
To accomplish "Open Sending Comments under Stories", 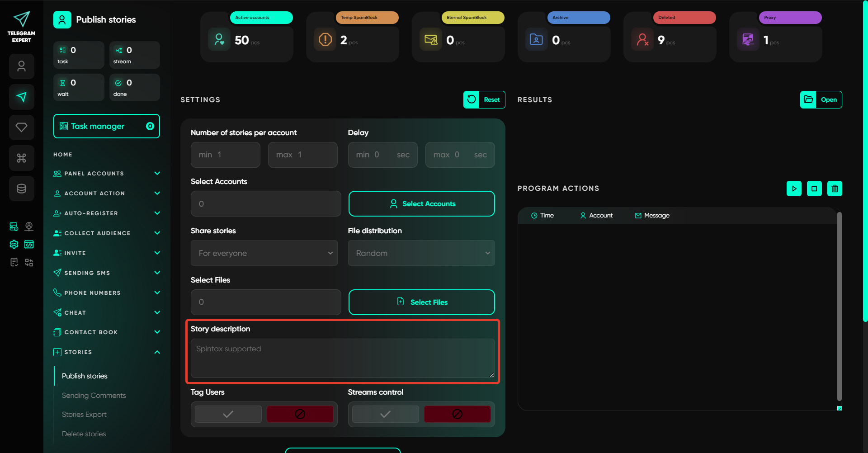I will (94, 395).
